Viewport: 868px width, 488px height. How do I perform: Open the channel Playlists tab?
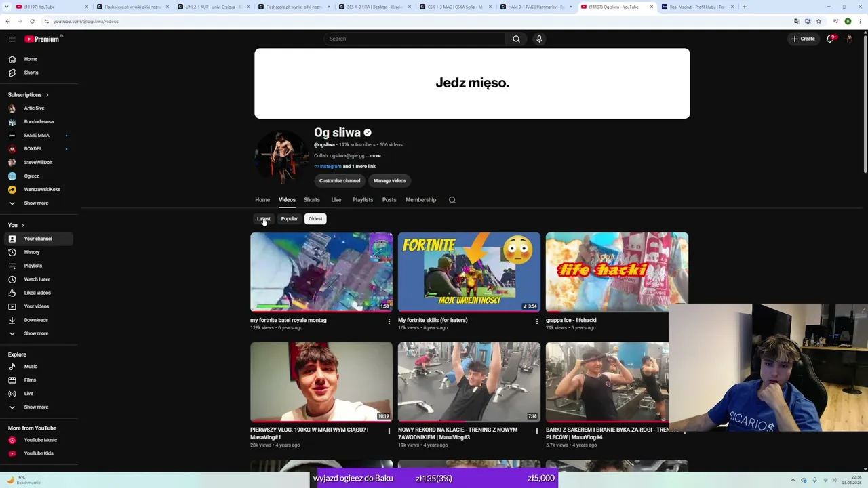363,200
